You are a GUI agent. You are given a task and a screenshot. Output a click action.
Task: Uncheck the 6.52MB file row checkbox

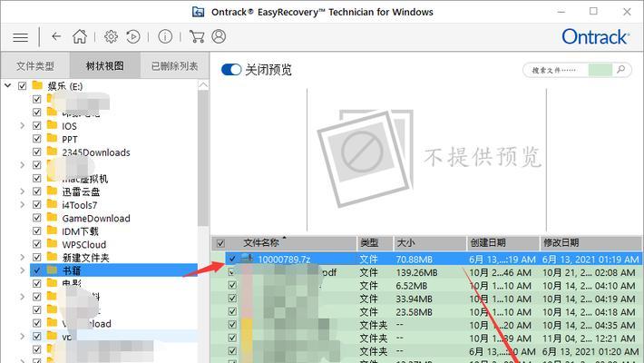pos(232,285)
